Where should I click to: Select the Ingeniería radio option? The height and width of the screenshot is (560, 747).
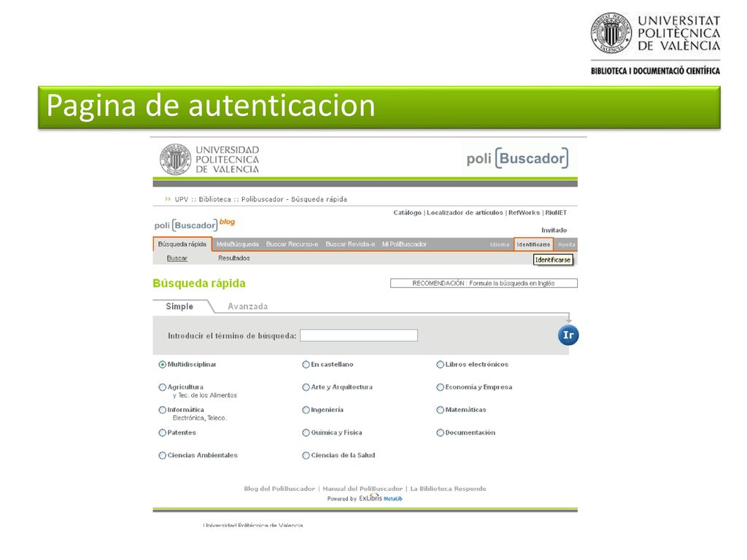coord(306,410)
